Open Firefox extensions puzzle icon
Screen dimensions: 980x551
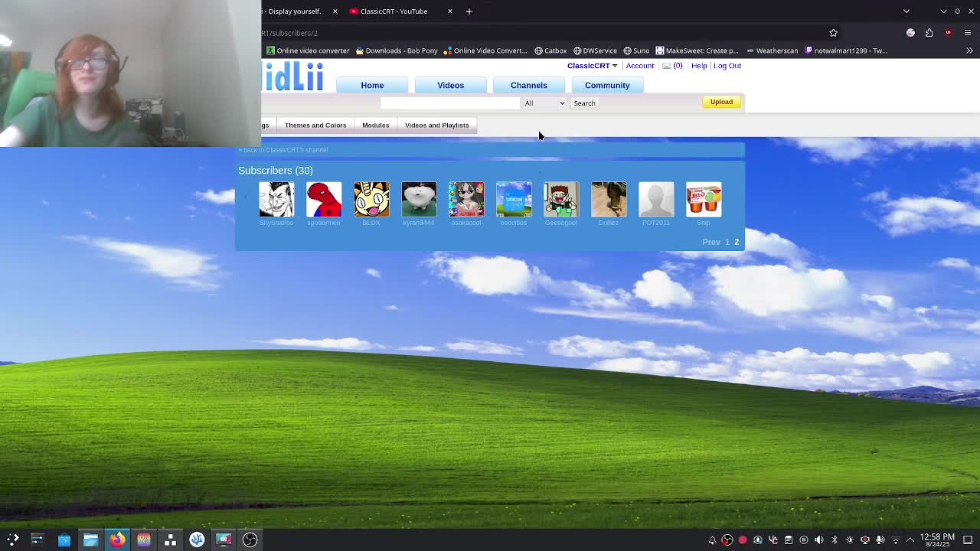(929, 33)
